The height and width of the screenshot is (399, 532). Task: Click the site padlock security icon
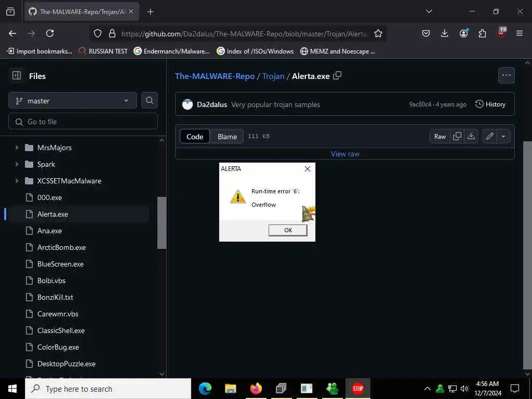coord(112,33)
